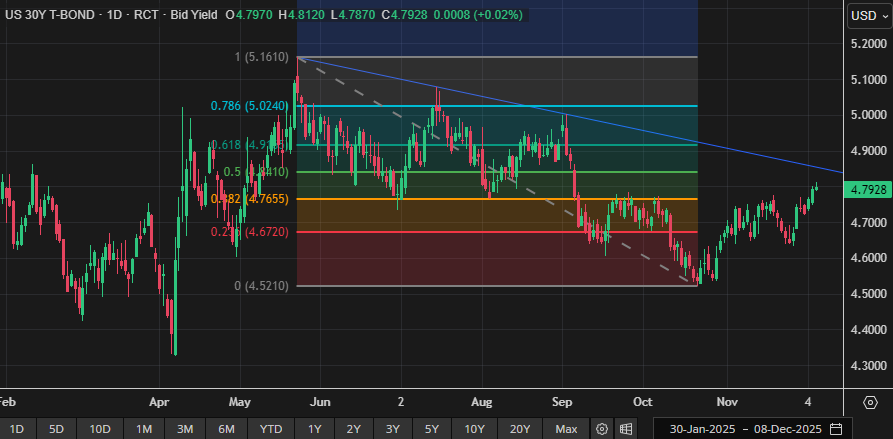Viewport: 893px width, 439px height.
Task: Select the 10D time range
Action: (x=100, y=429)
